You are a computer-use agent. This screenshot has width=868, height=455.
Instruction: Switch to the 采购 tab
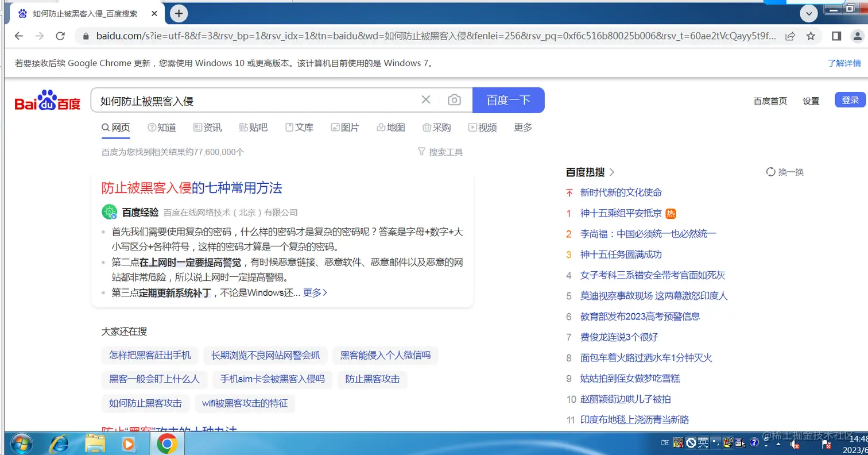pos(436,128)
